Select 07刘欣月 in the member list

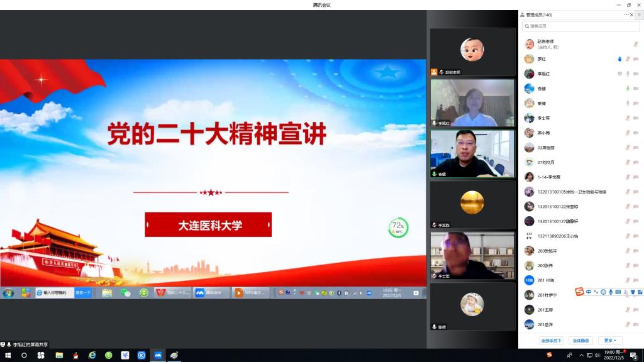coord(581,163)
